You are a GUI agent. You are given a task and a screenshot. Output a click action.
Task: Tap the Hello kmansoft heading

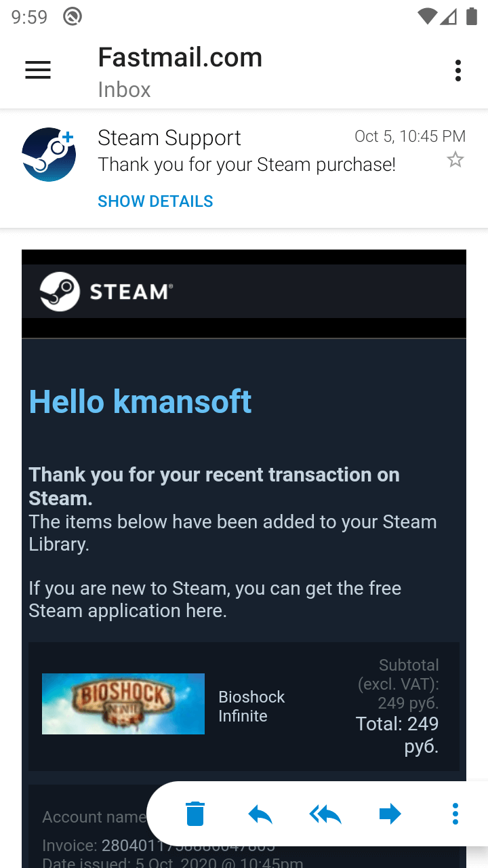[140, 401]
